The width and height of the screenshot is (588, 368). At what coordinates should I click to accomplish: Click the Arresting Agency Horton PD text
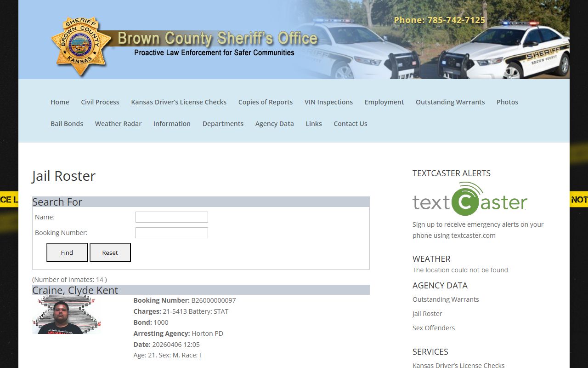178,333
